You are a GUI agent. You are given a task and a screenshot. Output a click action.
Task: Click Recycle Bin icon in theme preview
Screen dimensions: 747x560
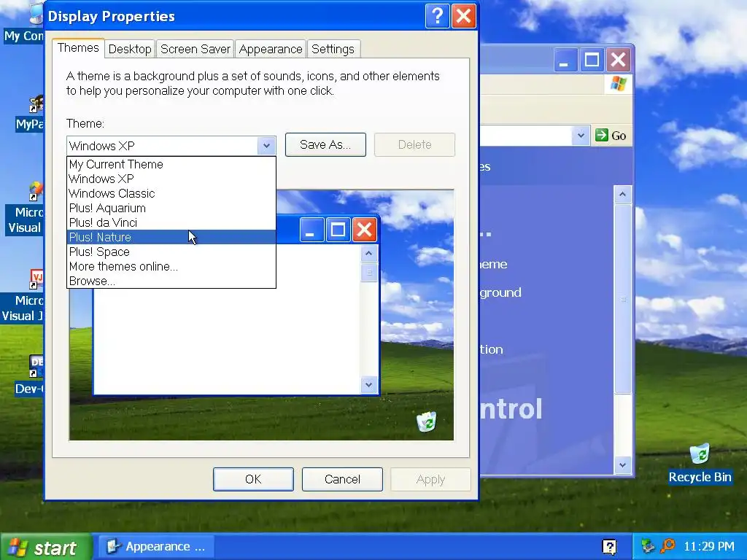(x=426, y=421)
